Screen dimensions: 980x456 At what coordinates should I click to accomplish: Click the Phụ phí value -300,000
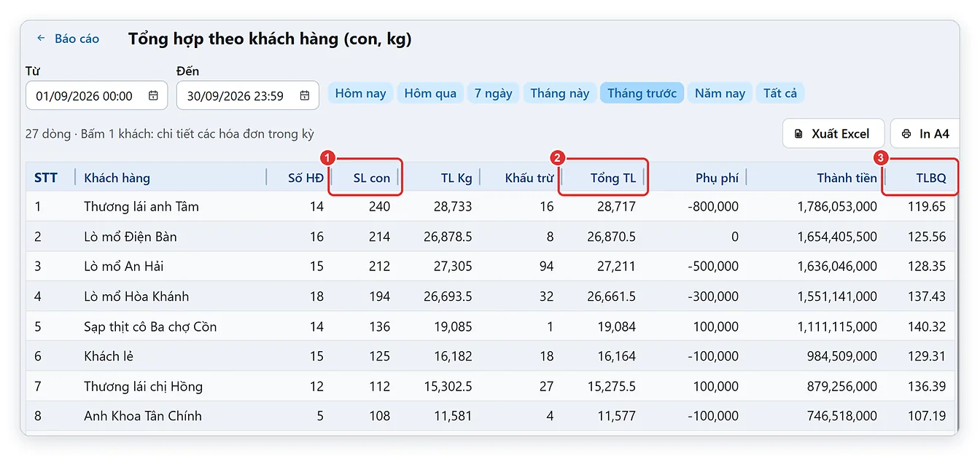(x=713, y=296)
